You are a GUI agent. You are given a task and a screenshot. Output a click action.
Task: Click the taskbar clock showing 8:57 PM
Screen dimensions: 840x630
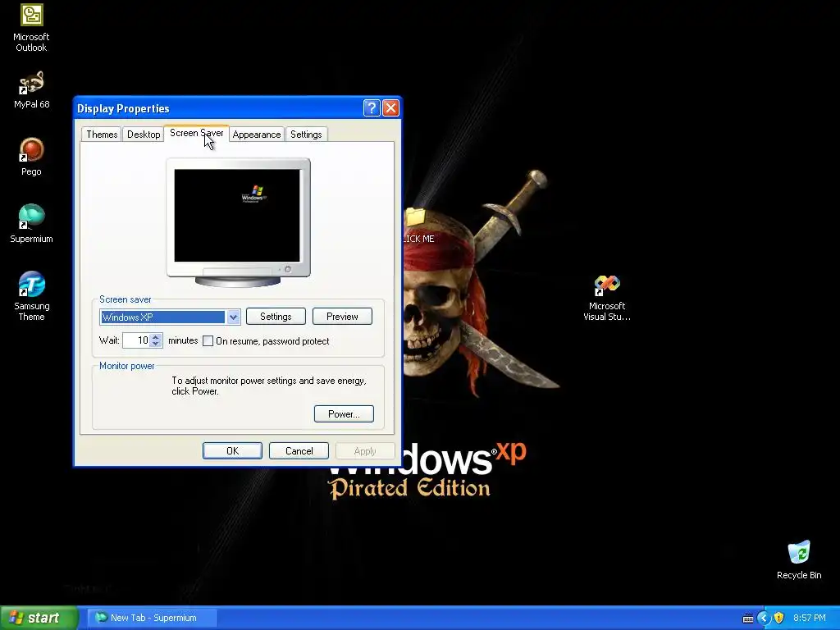point(810,618)
